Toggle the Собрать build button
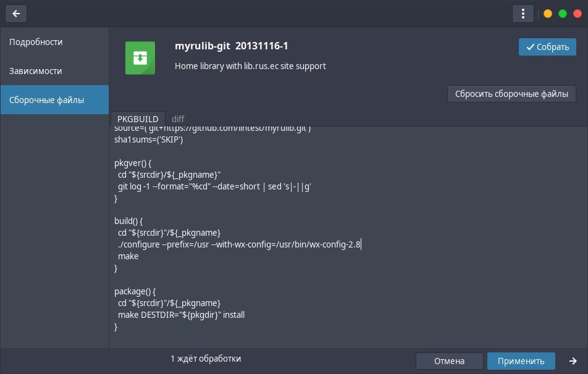The width and height of the screenshot is (588, 374). tap(547, 48)
